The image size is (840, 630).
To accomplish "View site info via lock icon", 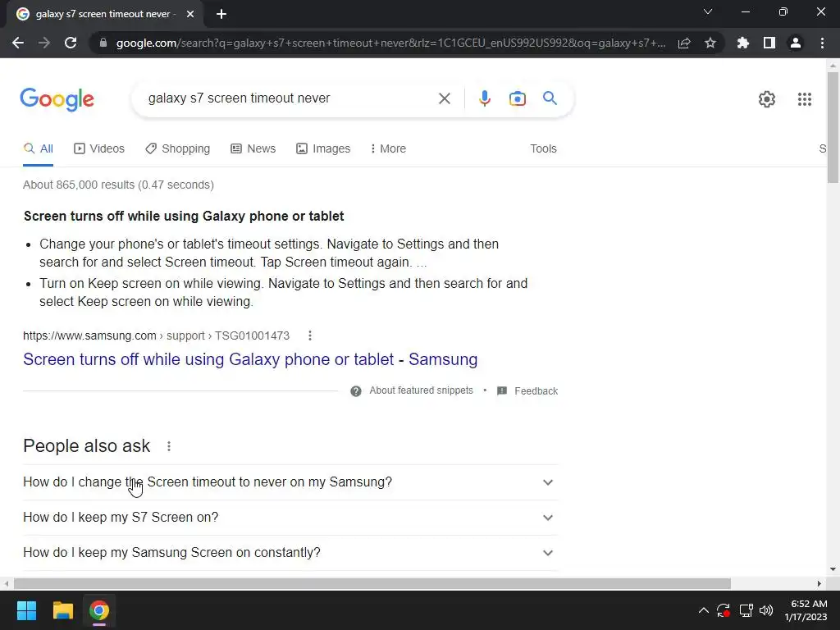I will pos(103,43).
